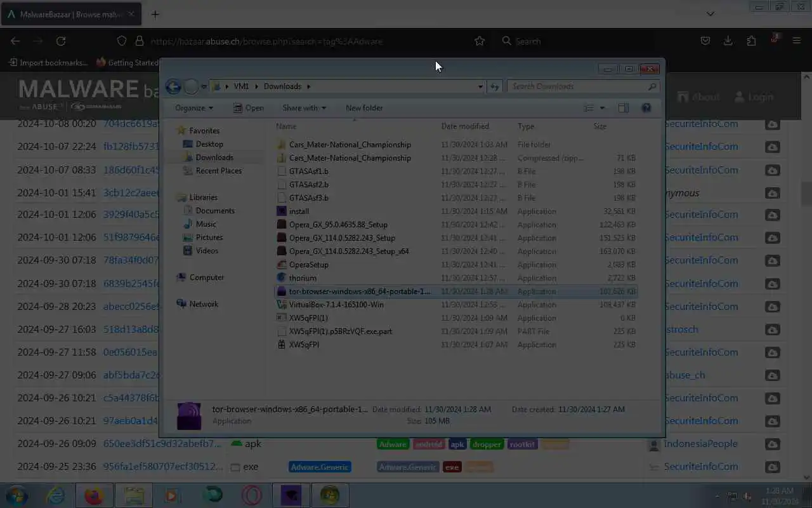The height and width of the screenshot is (508, 812).
Task: Open the Windows Start menu orb
Action: [x=16, y=495]
